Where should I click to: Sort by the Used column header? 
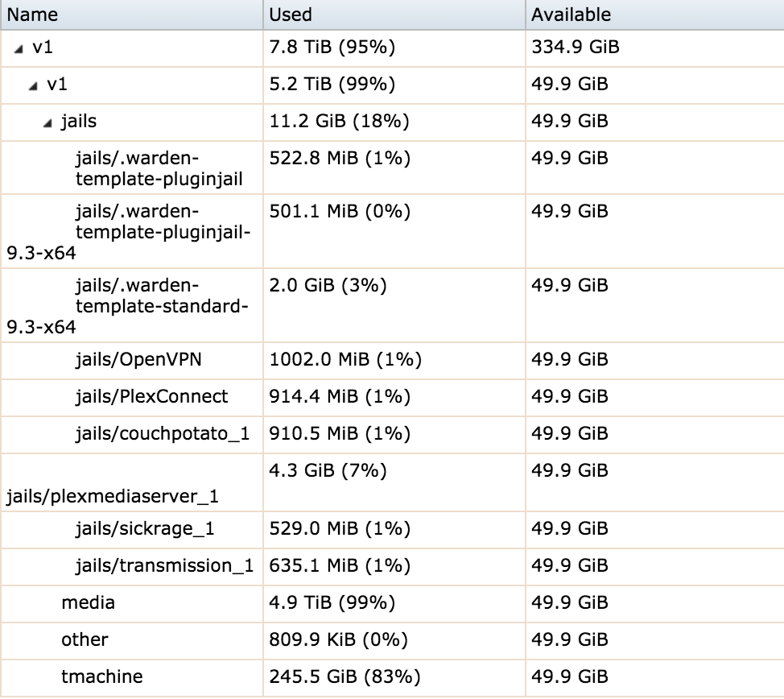(394, 14)
